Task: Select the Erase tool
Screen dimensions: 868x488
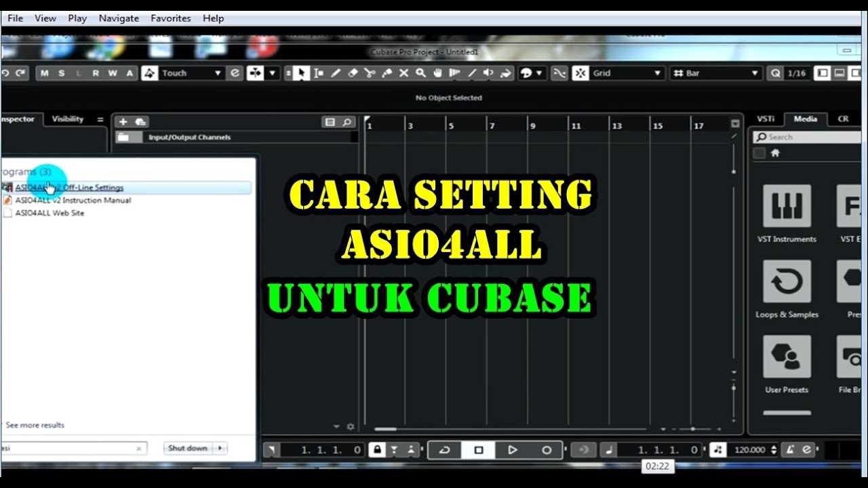Action: pyautogui.click(x=353, y=73)
